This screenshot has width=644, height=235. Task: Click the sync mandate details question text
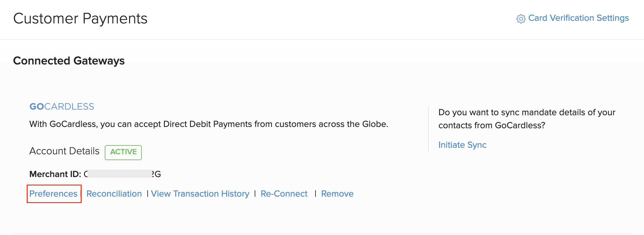(527, 119)
